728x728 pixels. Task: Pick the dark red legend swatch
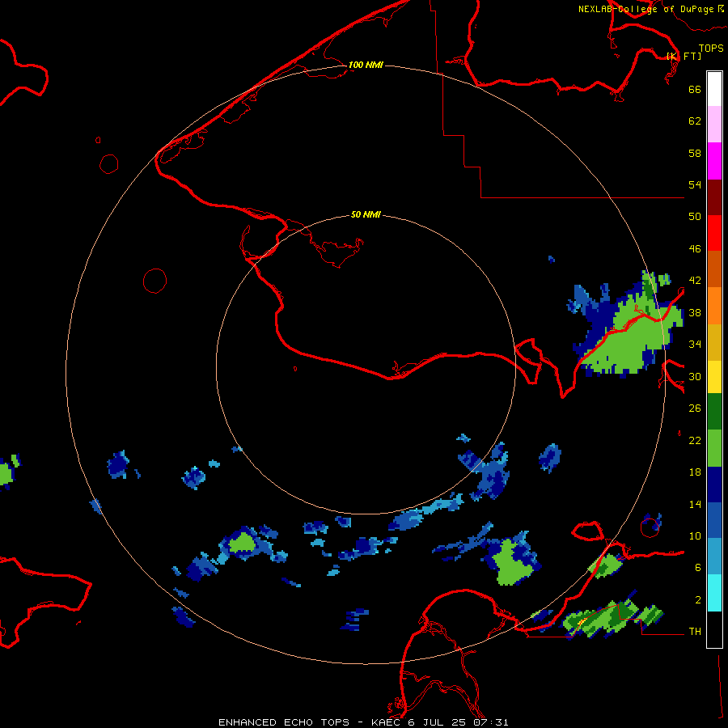coord(714,197)
